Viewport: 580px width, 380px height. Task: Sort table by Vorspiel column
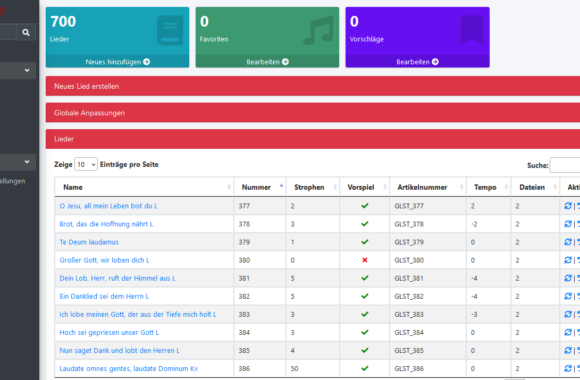[x=364, y=187]
